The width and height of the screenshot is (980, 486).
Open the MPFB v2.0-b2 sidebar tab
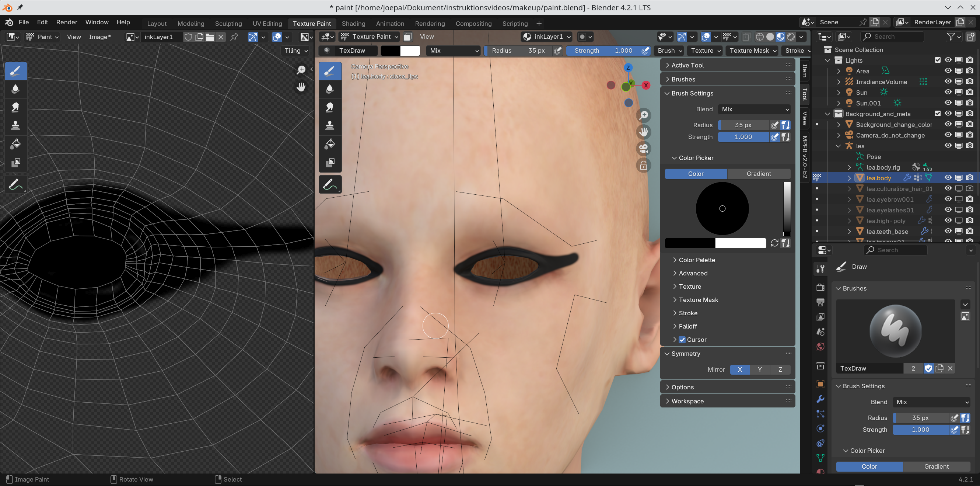point(805,157)
